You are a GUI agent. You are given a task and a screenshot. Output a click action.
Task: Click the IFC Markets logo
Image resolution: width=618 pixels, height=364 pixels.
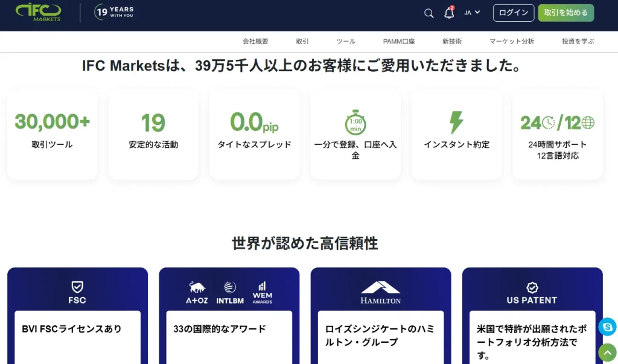[x=38, y=12]
